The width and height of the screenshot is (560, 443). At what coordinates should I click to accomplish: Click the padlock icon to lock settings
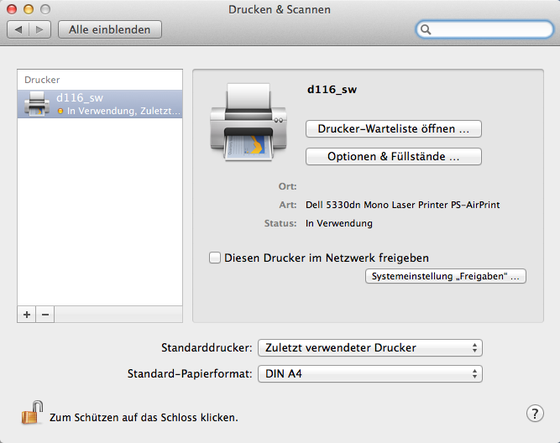coord(32,413)
